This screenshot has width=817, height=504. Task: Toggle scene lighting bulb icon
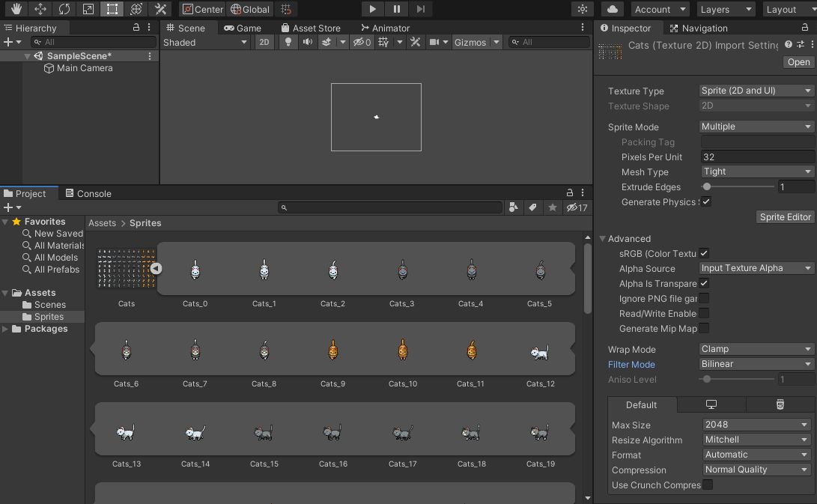pyautogui.click(x=288, y=43)
